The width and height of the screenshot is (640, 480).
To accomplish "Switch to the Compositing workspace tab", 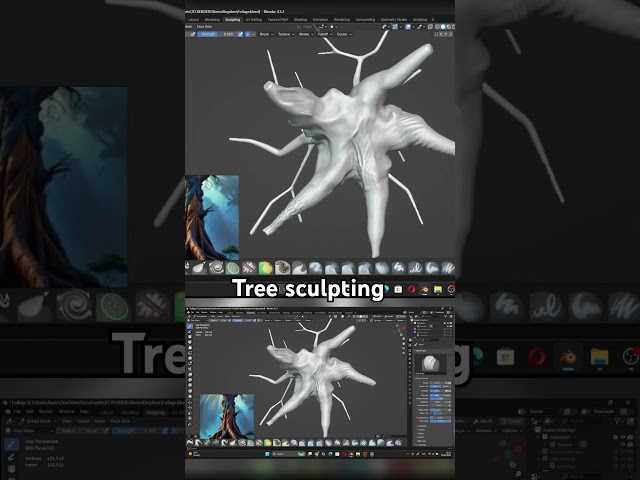I will (x=365, y=20).
